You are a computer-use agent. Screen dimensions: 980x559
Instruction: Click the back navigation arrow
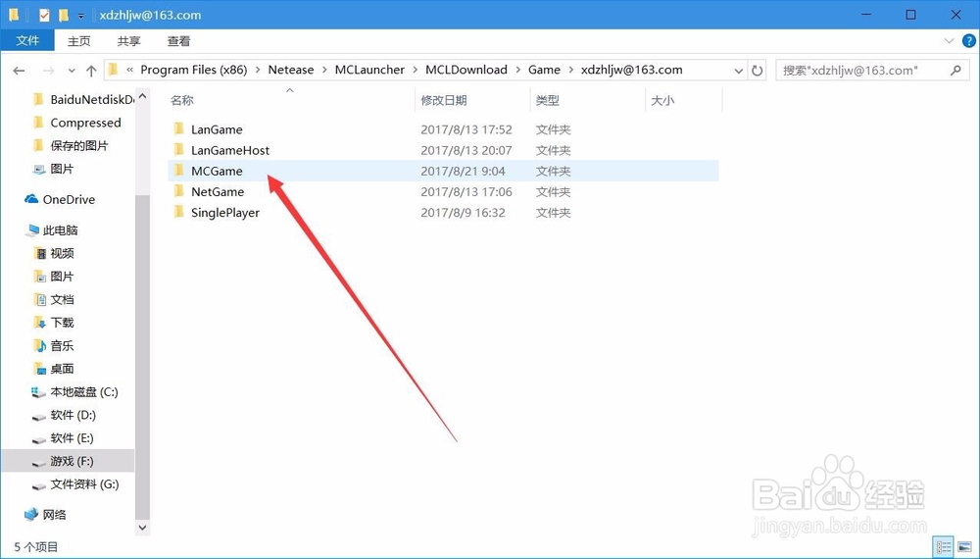coord(19,70)
